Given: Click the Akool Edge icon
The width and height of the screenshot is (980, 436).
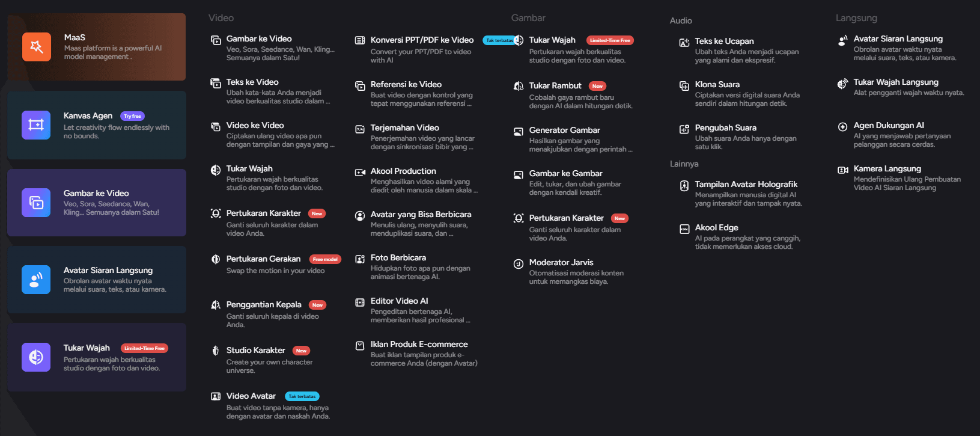Looking at the screenshot, I should pos(684,229).
